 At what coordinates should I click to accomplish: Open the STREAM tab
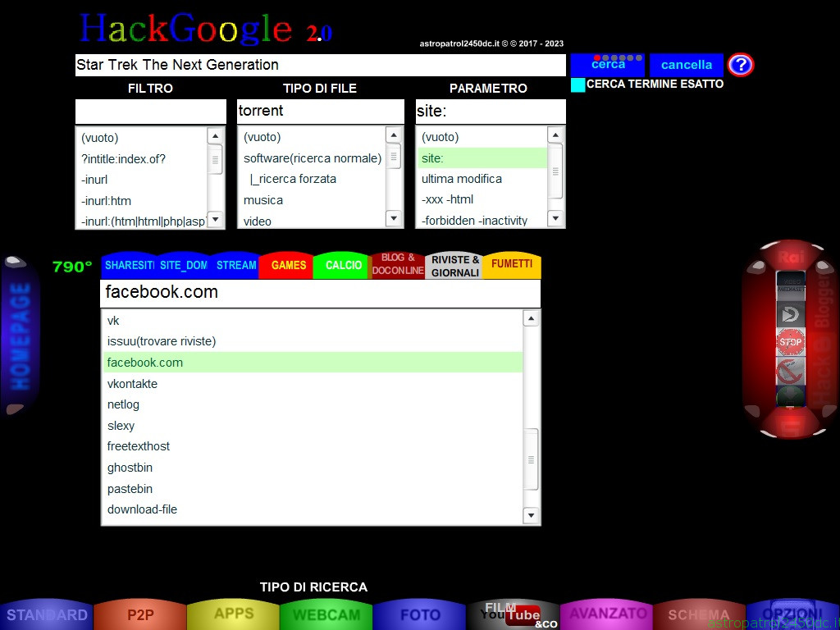tap(235, 265)
